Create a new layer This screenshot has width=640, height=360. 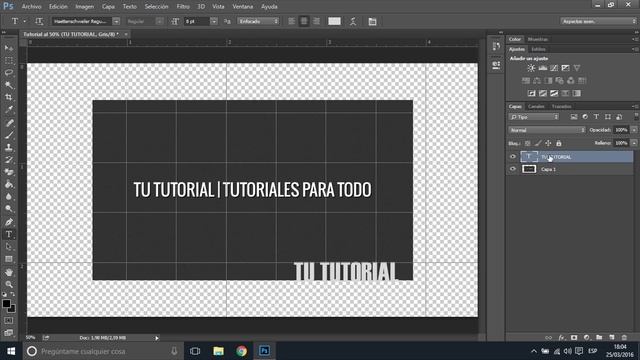tap(612, 338)
